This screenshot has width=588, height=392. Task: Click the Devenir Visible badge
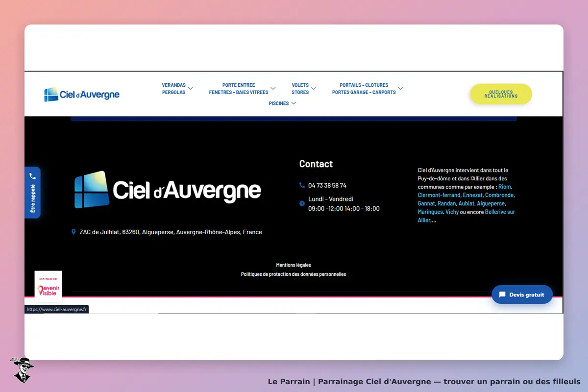(x=48, y=287)
